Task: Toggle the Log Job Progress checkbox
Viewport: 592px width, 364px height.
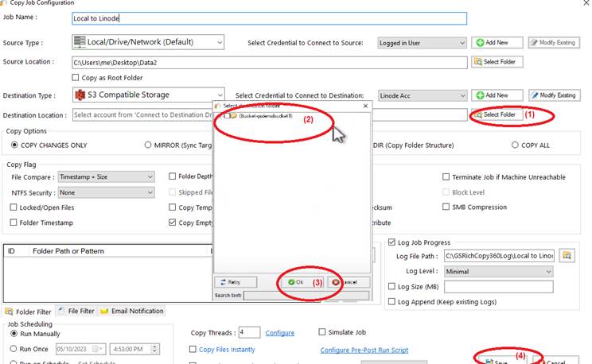Action: click(x=392, y=242)
